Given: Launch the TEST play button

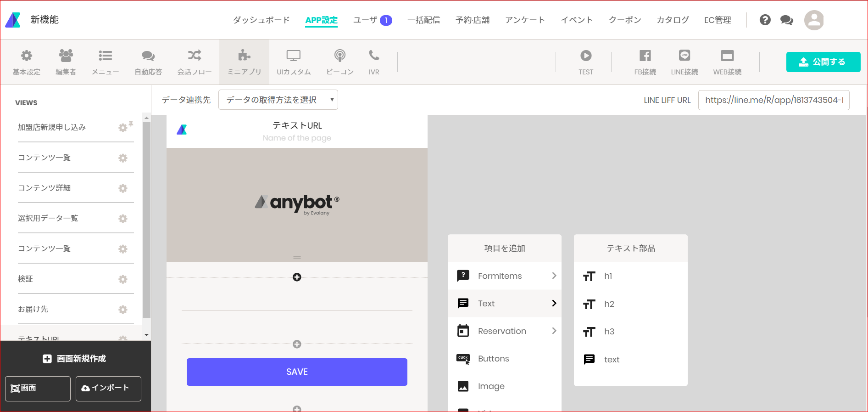Looking at the screenshot, I should (586, 62).
